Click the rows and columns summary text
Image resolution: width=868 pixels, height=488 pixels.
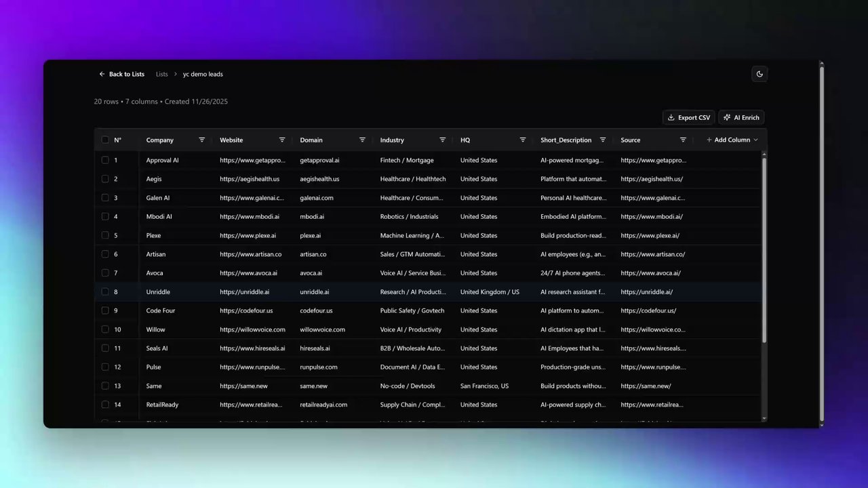tap(161, 102)
